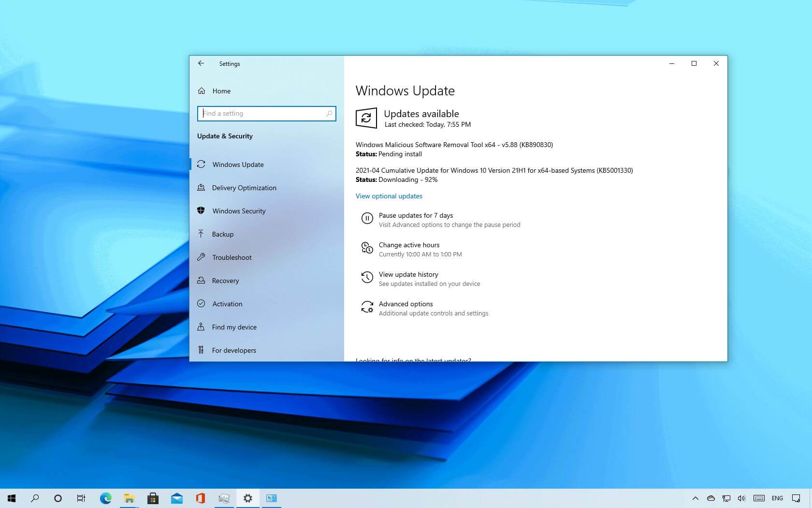Go to Recovery settings
Image resolution: width=812 pixels, height=508 pixels.
click(266, 281)
